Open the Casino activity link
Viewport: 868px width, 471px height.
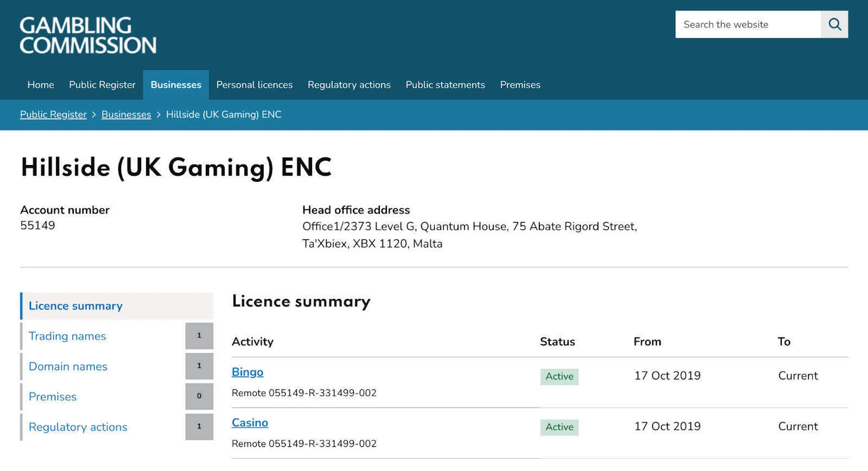(x=250, y=423)
